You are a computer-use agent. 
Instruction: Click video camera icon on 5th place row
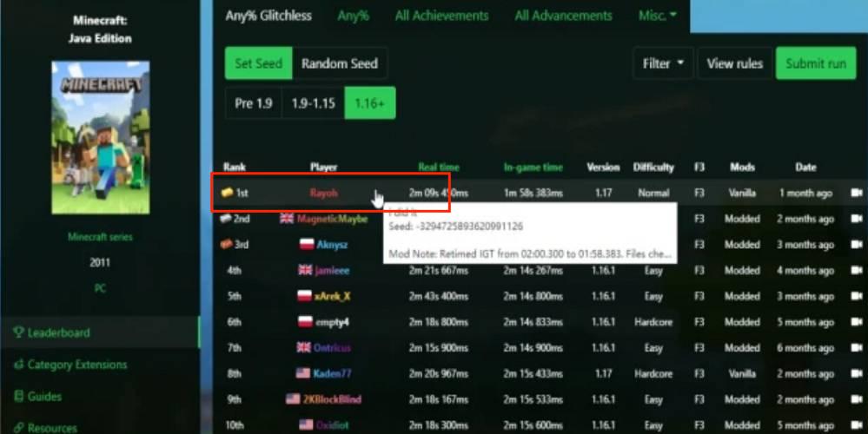(857, 296)
